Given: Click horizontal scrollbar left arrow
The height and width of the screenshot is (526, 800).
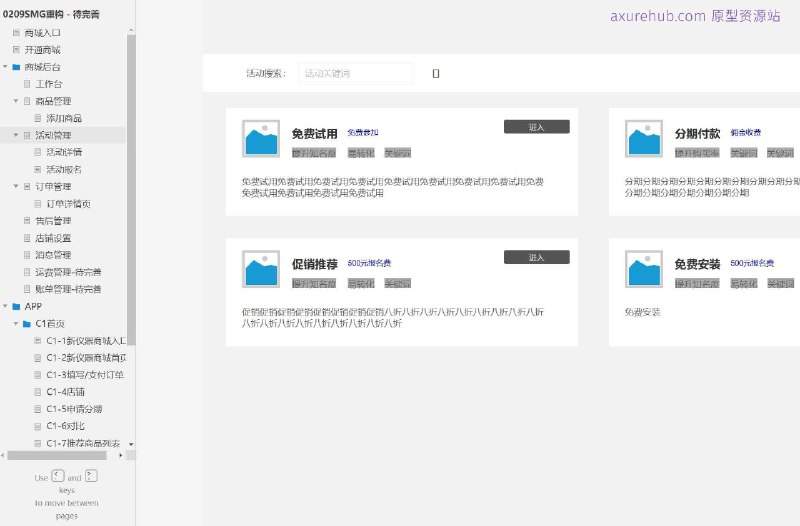Looking at the screenshot, I should click(3, 455).
